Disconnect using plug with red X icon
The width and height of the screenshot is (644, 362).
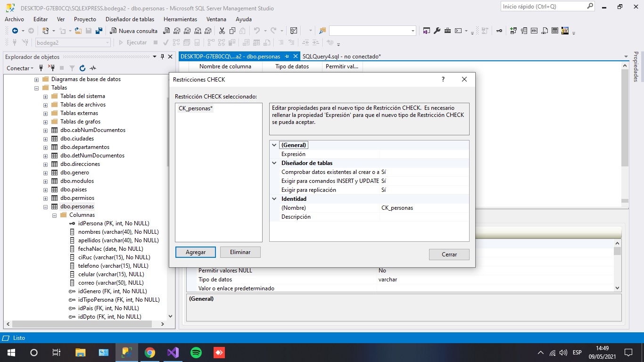click(x=51, y=68)
